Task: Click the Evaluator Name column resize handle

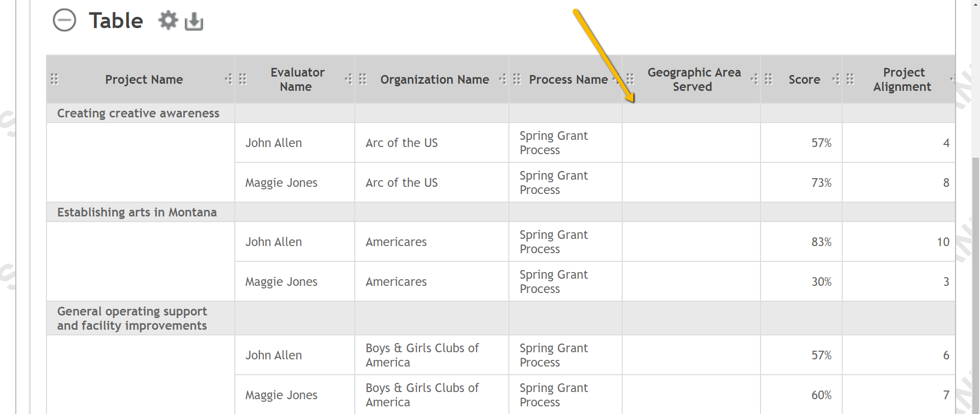Action: (x=349, y=79)
